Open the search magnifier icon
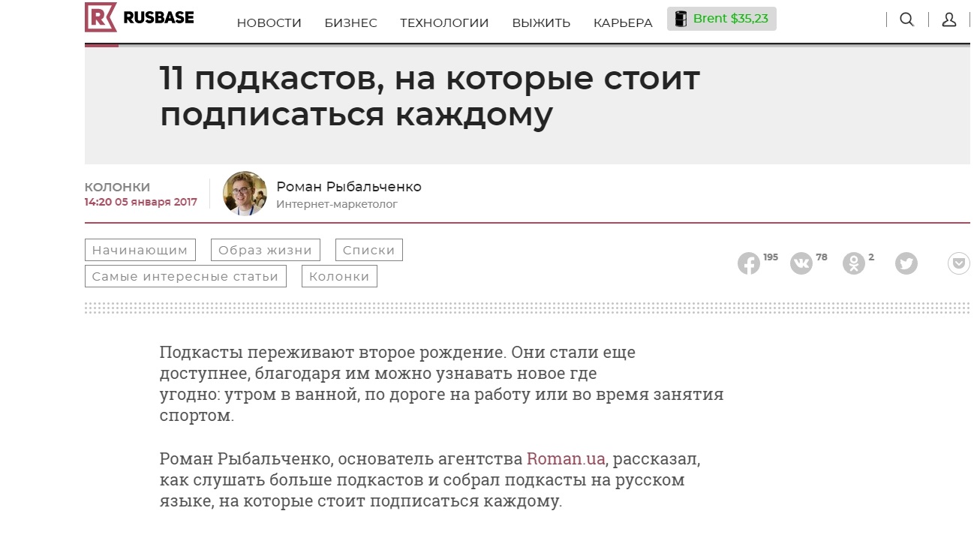 coord(906,20)
